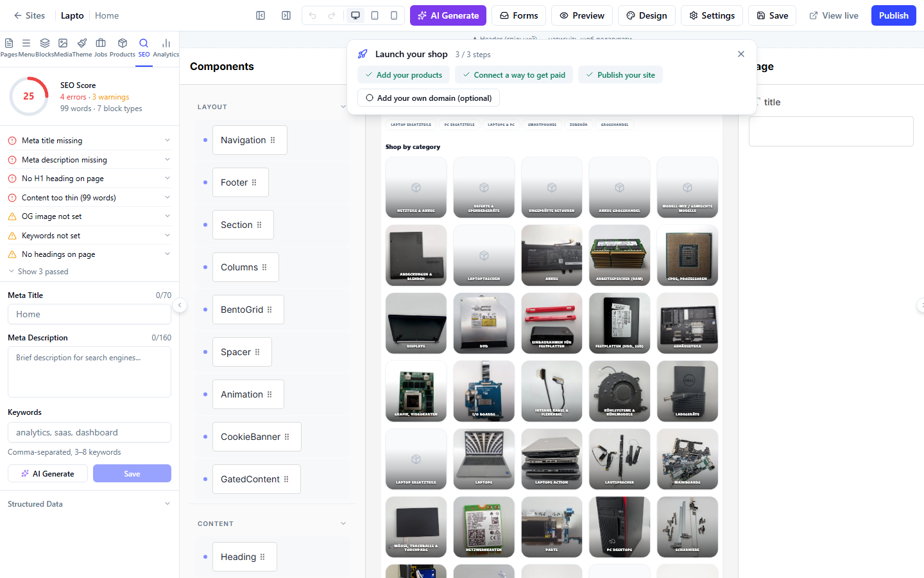Open the Analytics sidebar tab
The height and width of the screenshot is (578, 924).
coord(166,48)
